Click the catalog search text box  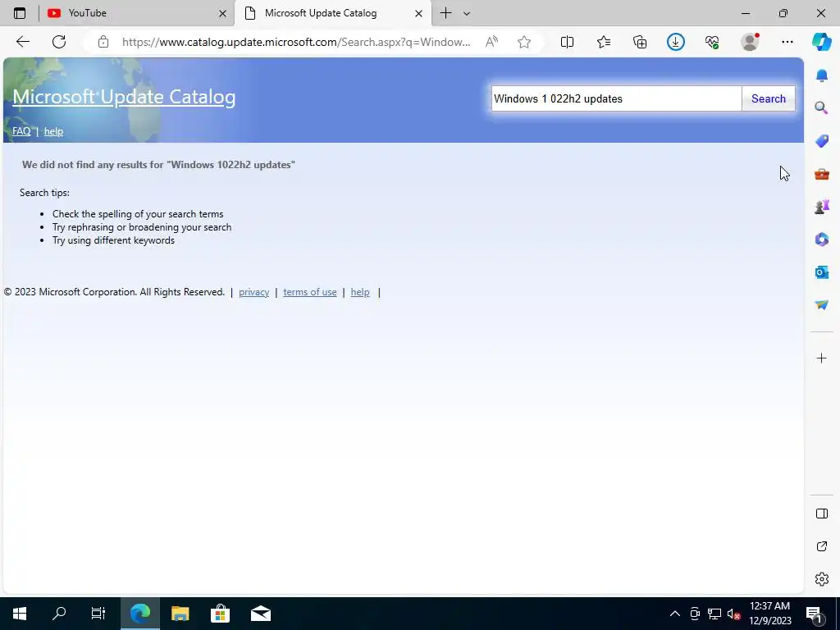click(x=617, y=98)
